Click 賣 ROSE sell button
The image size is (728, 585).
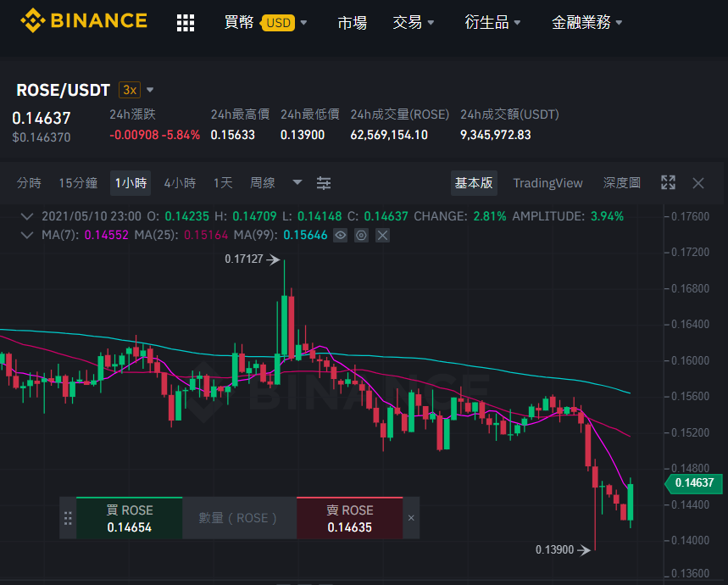[350, 518]
